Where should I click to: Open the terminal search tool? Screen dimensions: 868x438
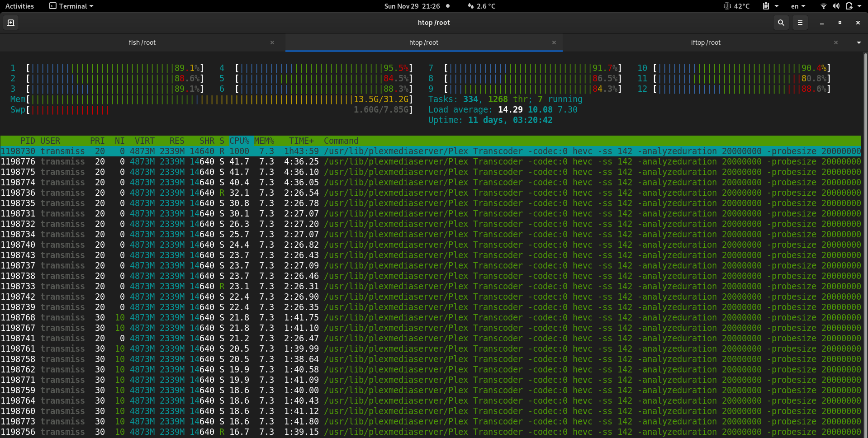tap(781, 23)
